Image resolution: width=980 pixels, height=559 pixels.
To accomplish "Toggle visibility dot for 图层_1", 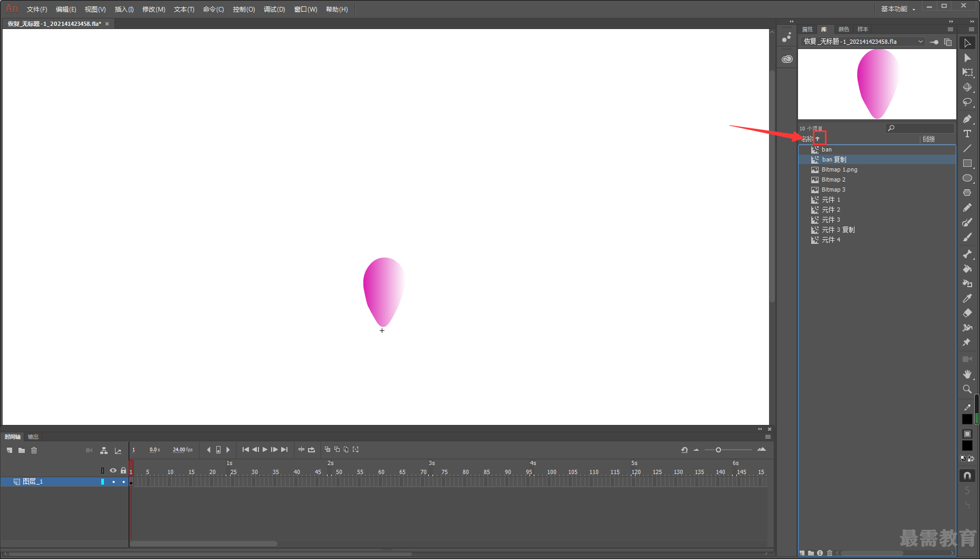I will 113,482.
